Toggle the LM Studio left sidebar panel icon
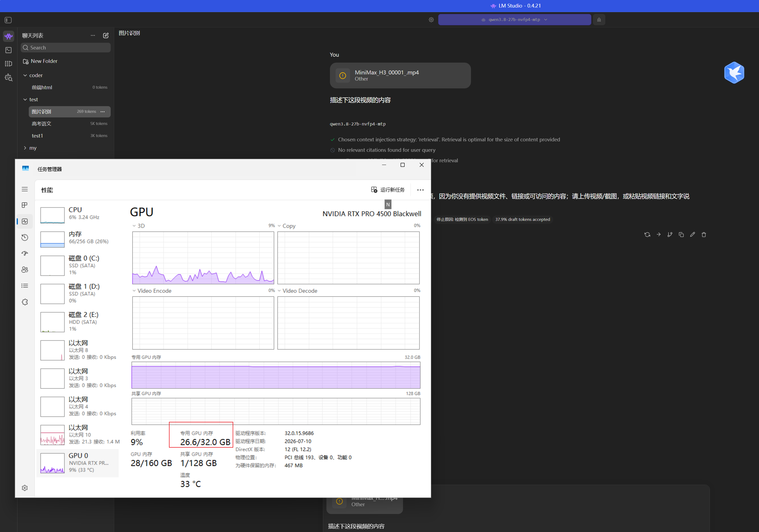This screenshot has height=532, width=759. [8, 20]
